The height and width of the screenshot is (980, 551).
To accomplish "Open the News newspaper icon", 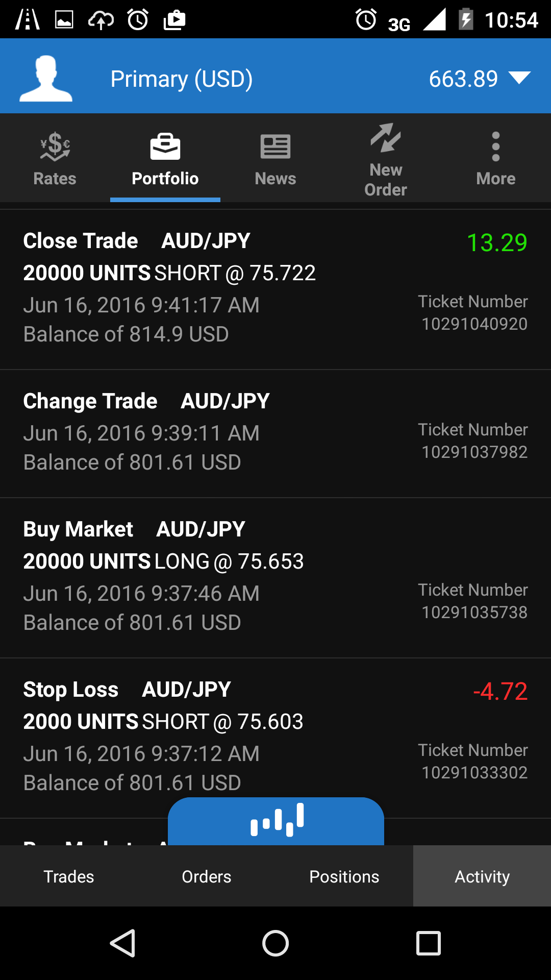I will 275,147.
